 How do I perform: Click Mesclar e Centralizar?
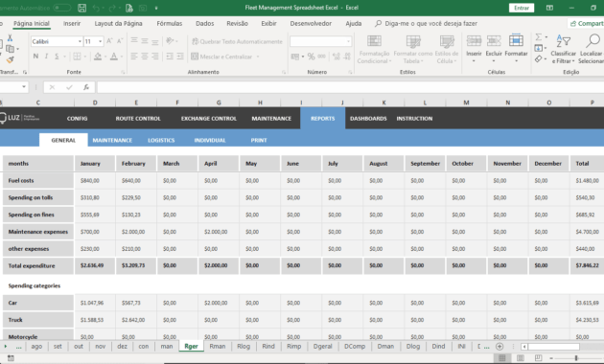pos(221,57)
